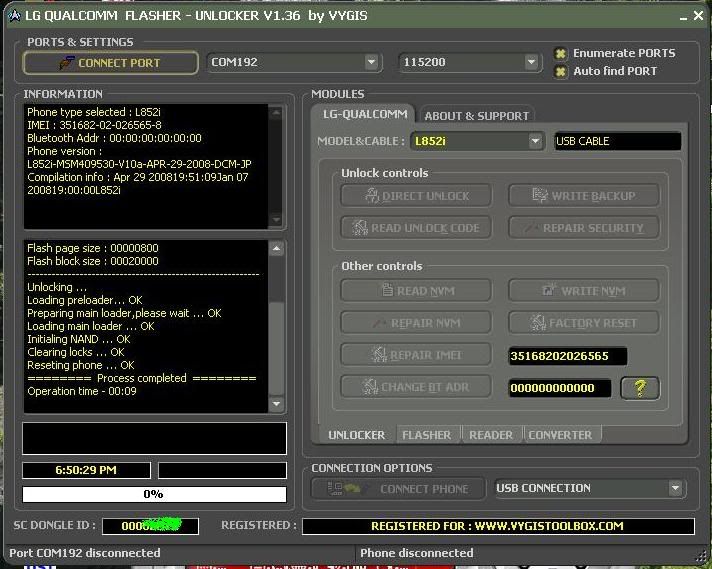Screen dimensions: 712x569
Task: Click the down arrow of the log panel scrollbar
Action: coord(277,404)
